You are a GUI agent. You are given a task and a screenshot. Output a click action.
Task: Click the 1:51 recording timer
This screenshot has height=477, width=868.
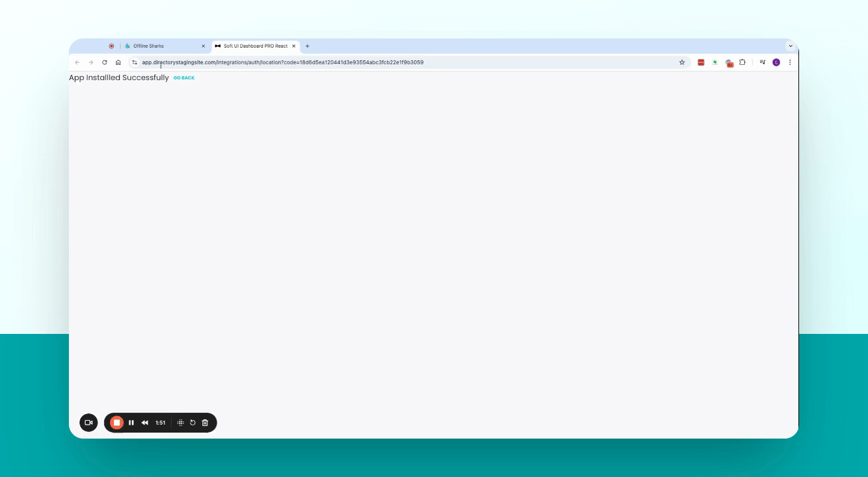tap(160, 423)
